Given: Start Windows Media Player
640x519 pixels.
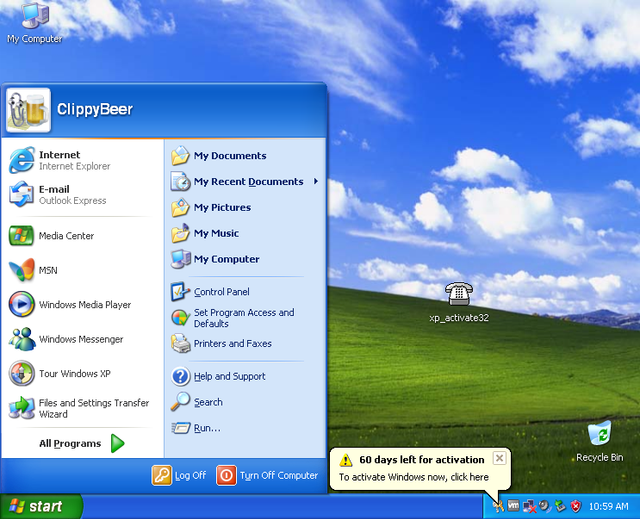Looking at the screenshot, I should (x=82, y=304).
